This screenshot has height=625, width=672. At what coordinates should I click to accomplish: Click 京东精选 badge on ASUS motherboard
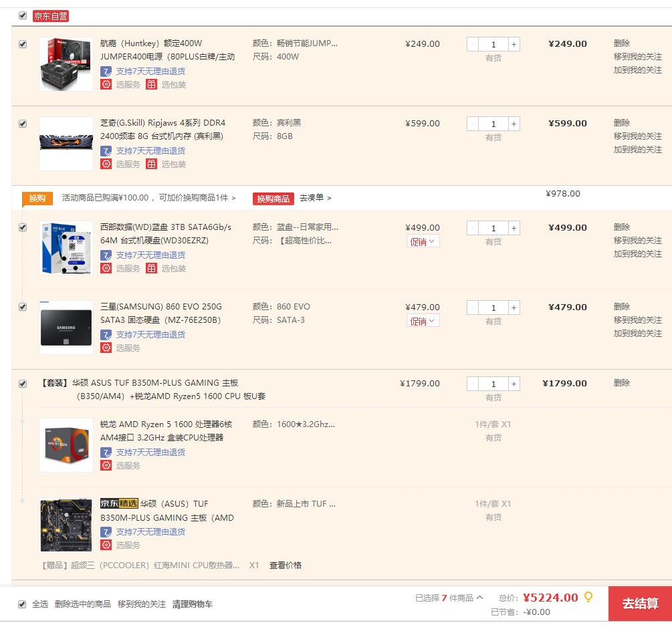(119, 503)
